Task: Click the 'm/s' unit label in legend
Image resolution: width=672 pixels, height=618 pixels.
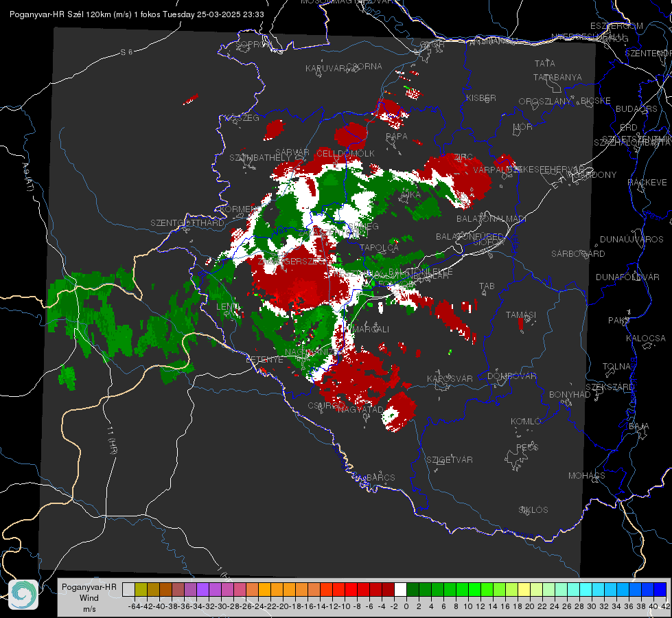Action: [x=89, y=609]
